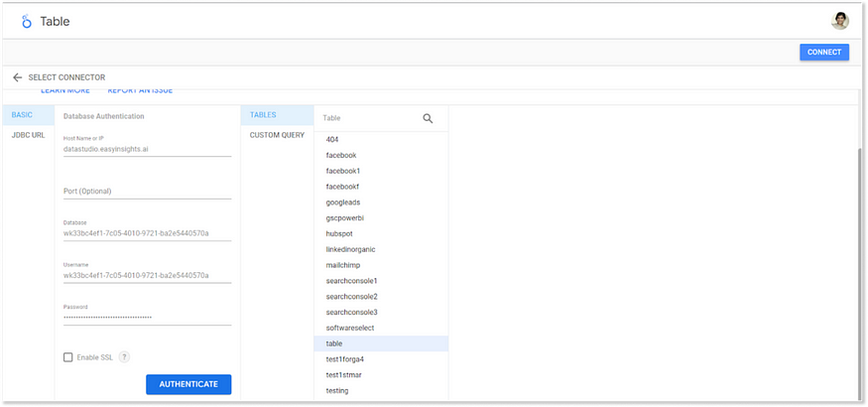Click the Enable SSL help question icon
Viewport: 868px width, 407px height.
pyautogui.click(x=124, y=357)
